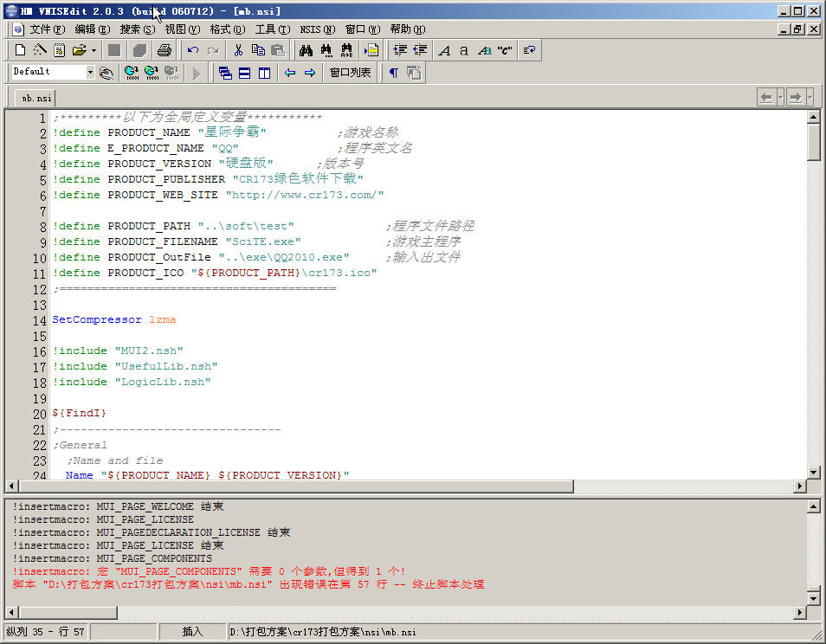The width and height of the screenshot is (826, 644).
Task: Click the Save All toolbar icon
Action: click(139, 50)
